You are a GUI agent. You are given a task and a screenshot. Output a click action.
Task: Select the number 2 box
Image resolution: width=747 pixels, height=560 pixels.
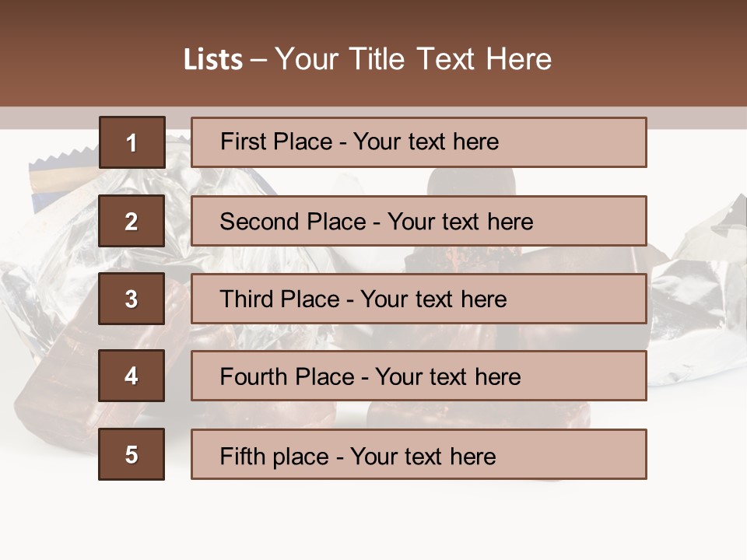coord(132,221)
